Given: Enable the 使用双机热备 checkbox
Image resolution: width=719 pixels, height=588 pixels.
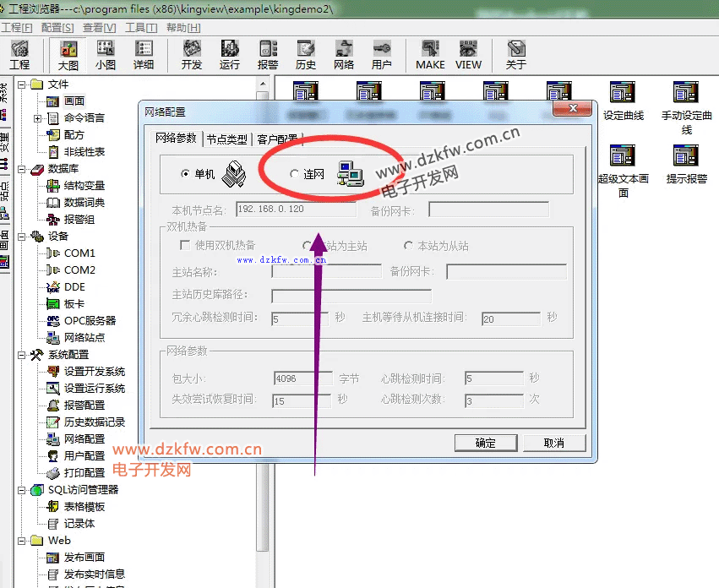Looking at the screenshot, I should click(x=185, y=245).
